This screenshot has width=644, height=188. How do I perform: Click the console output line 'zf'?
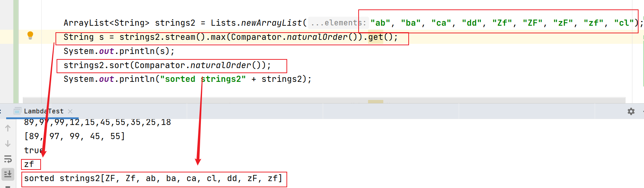29,164
